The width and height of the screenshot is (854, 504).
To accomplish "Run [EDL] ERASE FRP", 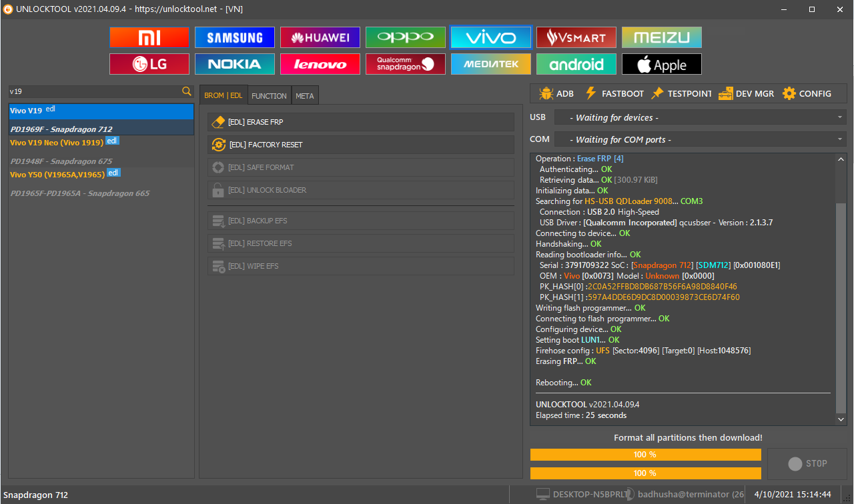I will tap(361, 122).
